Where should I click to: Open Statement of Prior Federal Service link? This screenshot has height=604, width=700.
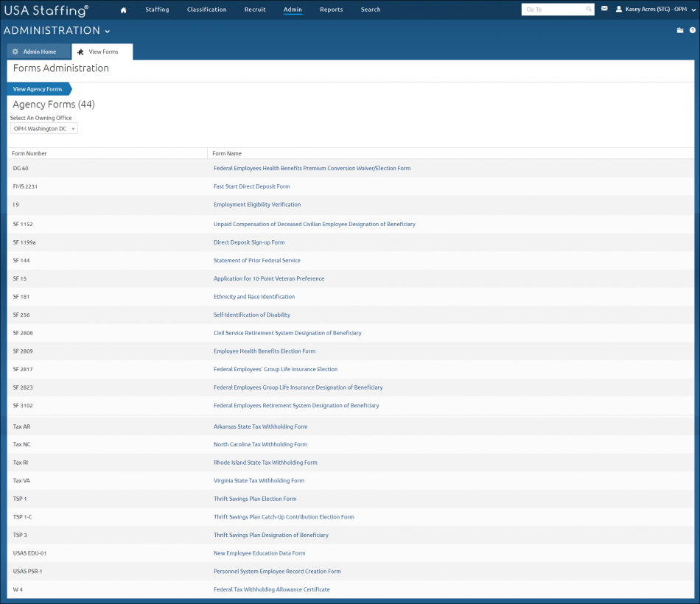click(257, 260)
